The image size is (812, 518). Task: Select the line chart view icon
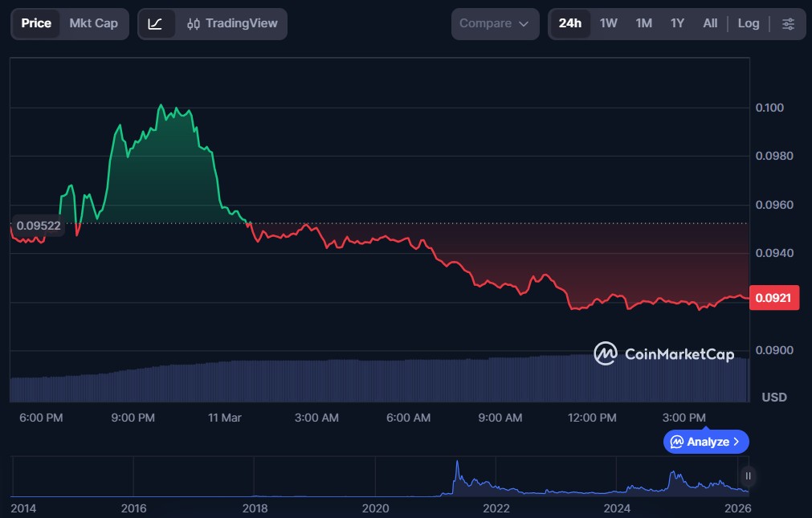point(155,24)
